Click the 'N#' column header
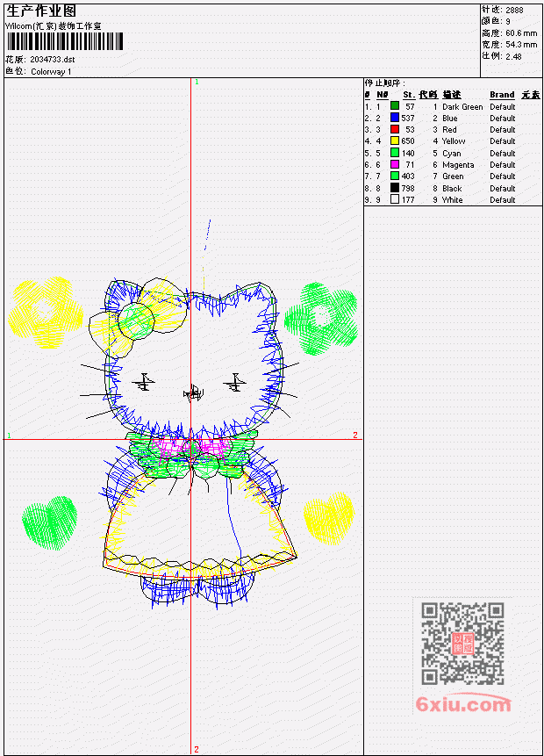Viewport: 544px width, 756px height. (x=382, y=95)
